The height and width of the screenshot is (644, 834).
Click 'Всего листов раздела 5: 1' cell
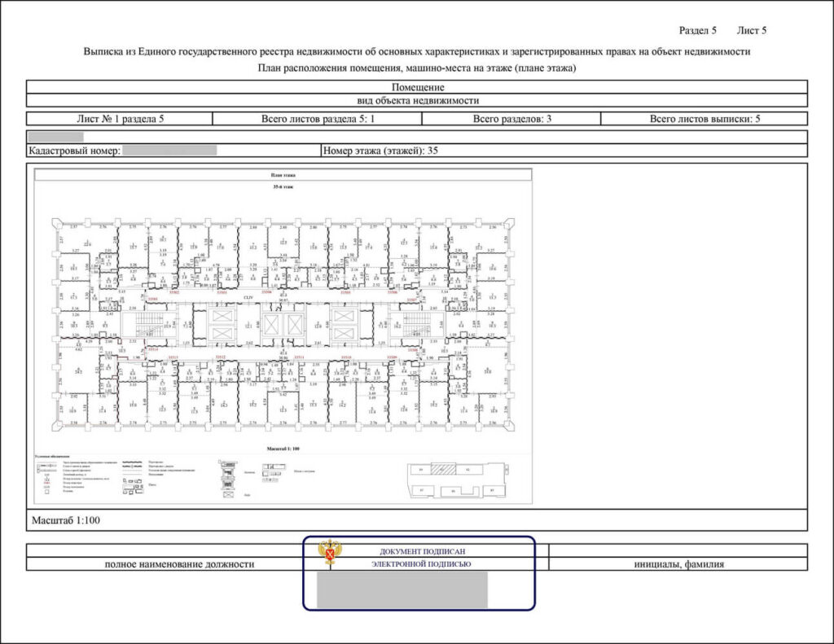click(x=318, y=119)
